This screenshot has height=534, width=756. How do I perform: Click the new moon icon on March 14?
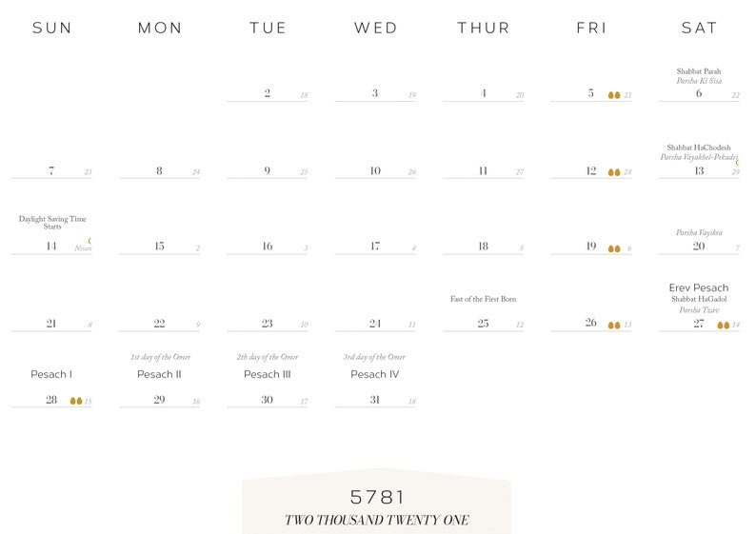click(x=90, y=241)
